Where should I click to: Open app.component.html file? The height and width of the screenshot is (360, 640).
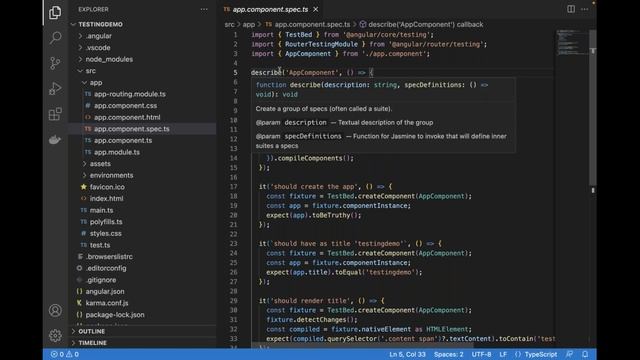coord(127,118)
